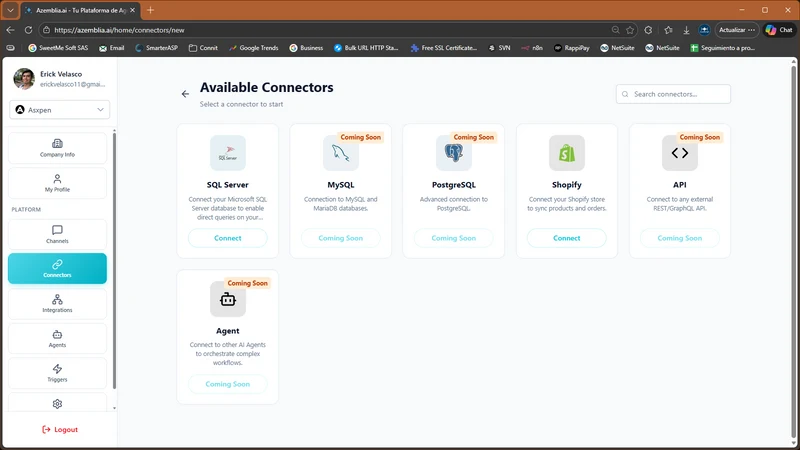Open Company Info in sidebar
The image size is (800, 450).
pyautogui.click(x=57, y=148)
